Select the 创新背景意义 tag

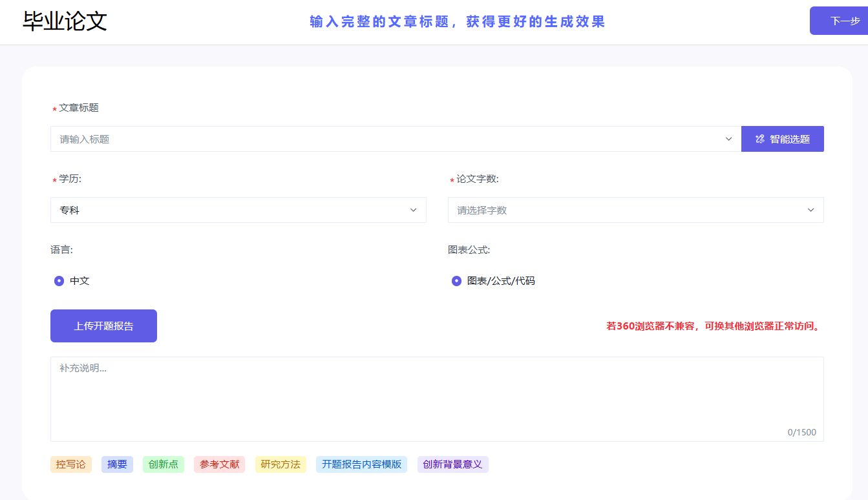(x=452, y=464)
